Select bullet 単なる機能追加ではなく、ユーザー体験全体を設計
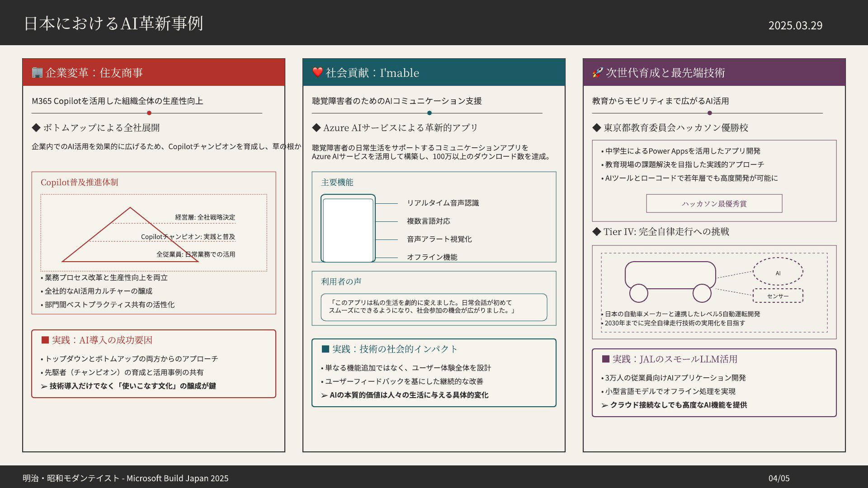Viewport: 868px width, 488px height. [x=406, y=368]
